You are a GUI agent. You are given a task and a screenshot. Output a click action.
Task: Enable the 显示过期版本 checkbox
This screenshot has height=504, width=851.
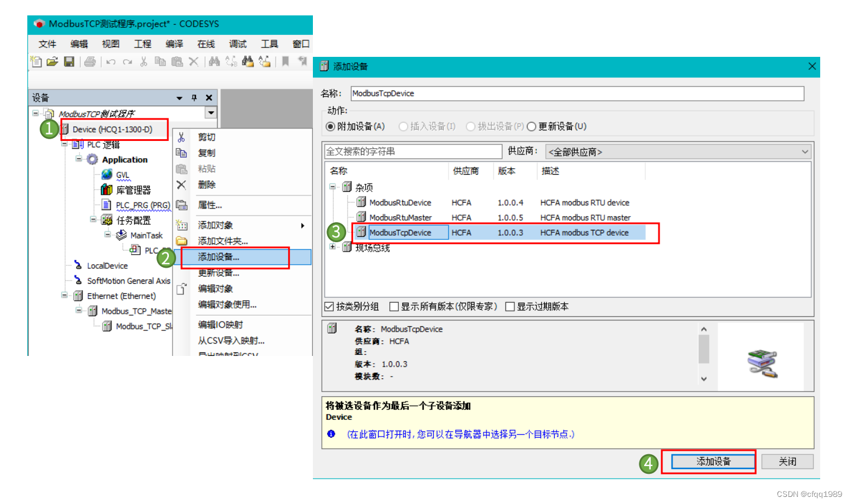510,306
